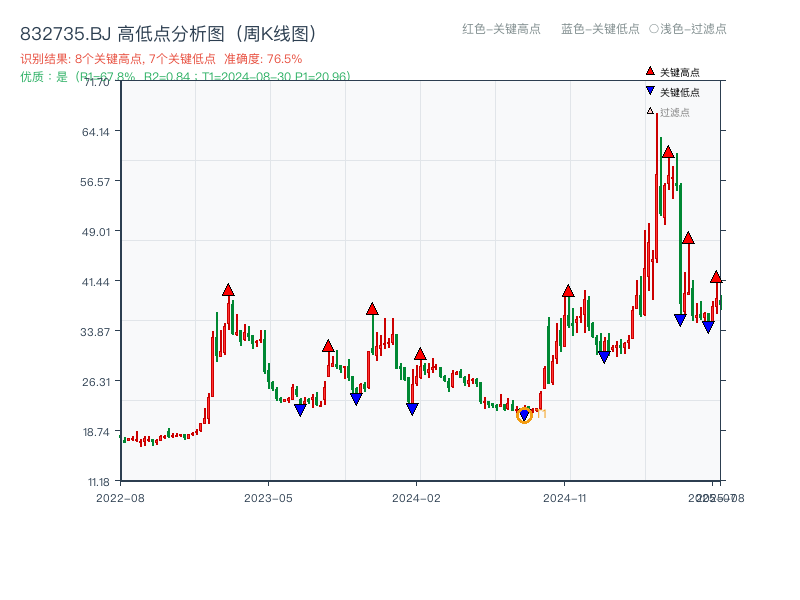Click the blue low-point marker near 2024-02
This screenshot has height=600, width=800.
410,407
